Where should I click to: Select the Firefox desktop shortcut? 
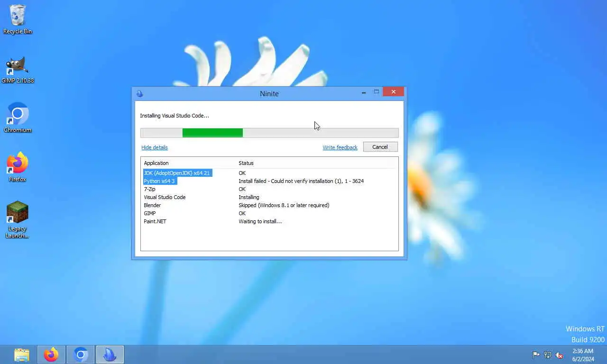pos(18,167)
